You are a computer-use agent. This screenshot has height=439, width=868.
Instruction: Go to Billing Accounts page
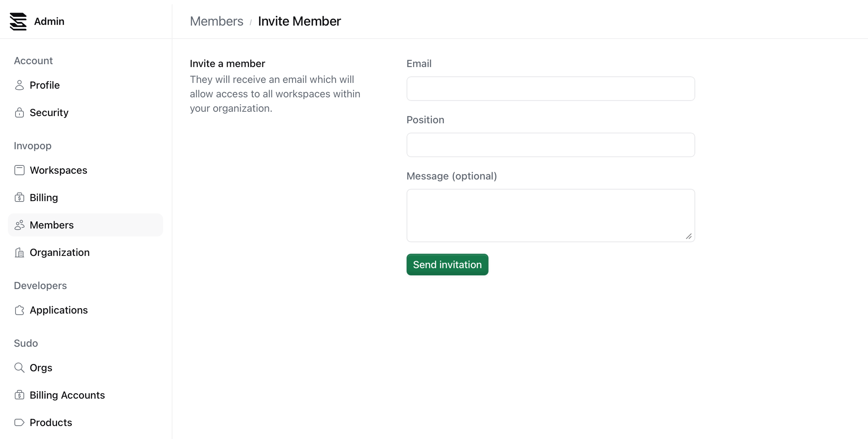(86, 395)
